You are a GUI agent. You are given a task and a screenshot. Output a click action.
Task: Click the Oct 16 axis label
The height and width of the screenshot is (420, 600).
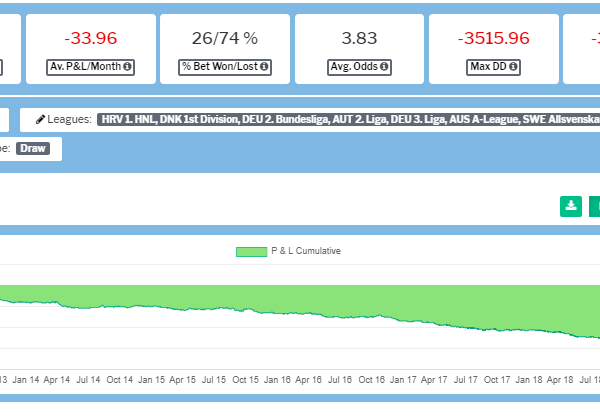pyautogui.click(x=372, y=380)
